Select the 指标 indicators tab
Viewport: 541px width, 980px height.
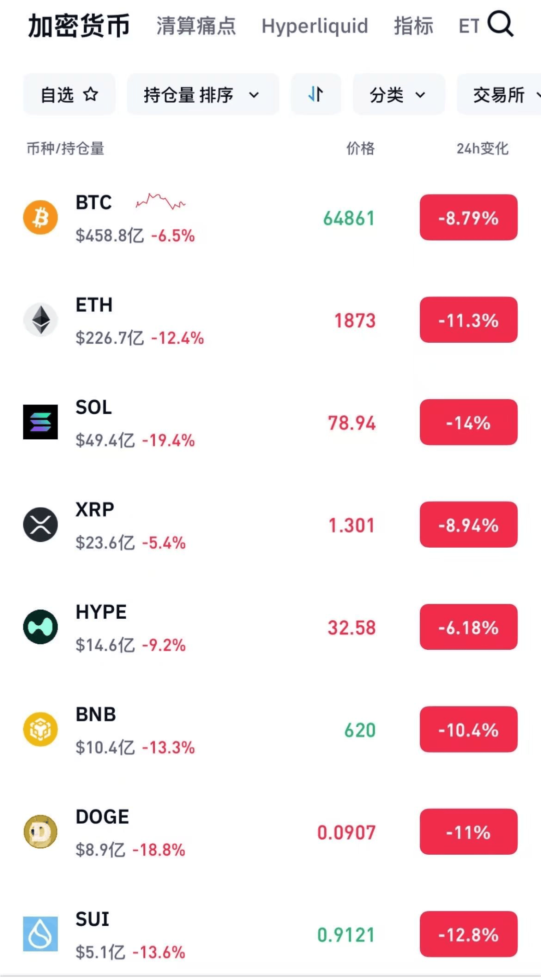(x=413, y=26)
